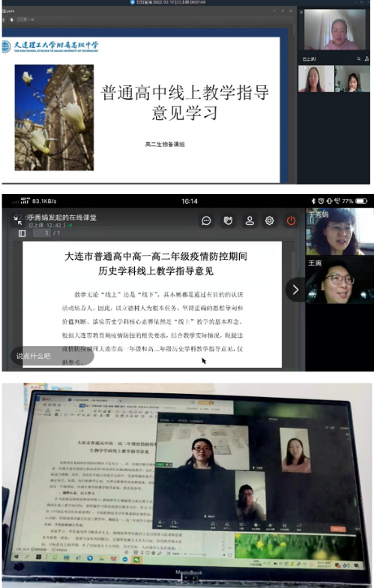This screenshot has width=374, height=588.
Task: Click the exit fullscreen arrows icon
Action: [18, 220]
